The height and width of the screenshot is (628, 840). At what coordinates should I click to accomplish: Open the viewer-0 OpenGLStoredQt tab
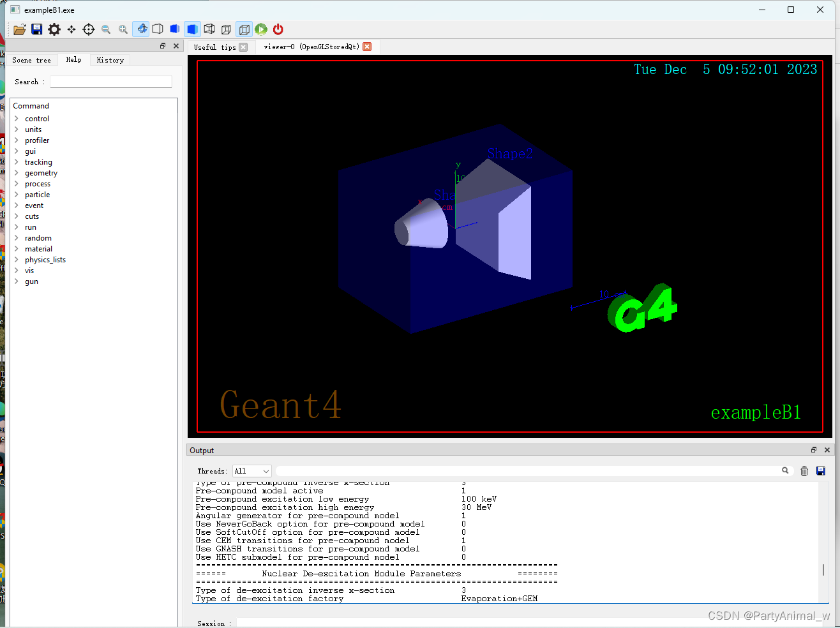308,46
